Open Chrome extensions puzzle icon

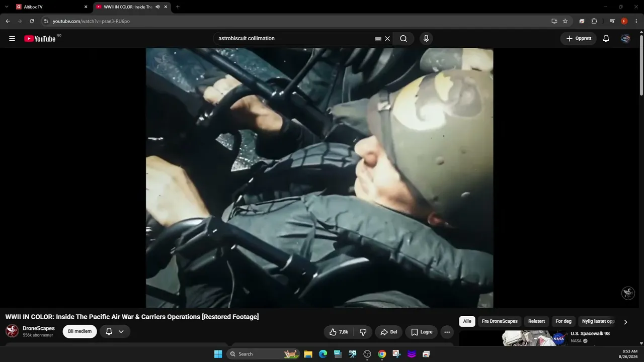point(594,21)
